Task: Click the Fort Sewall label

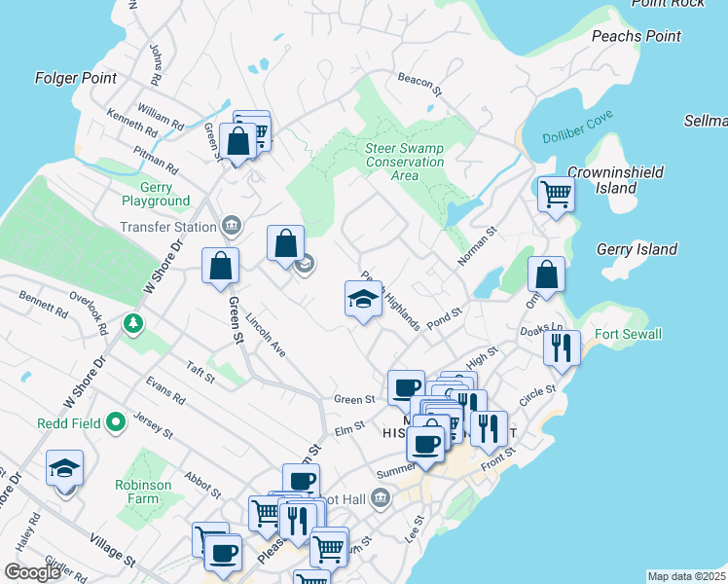Action: click(x=628, y=334)
